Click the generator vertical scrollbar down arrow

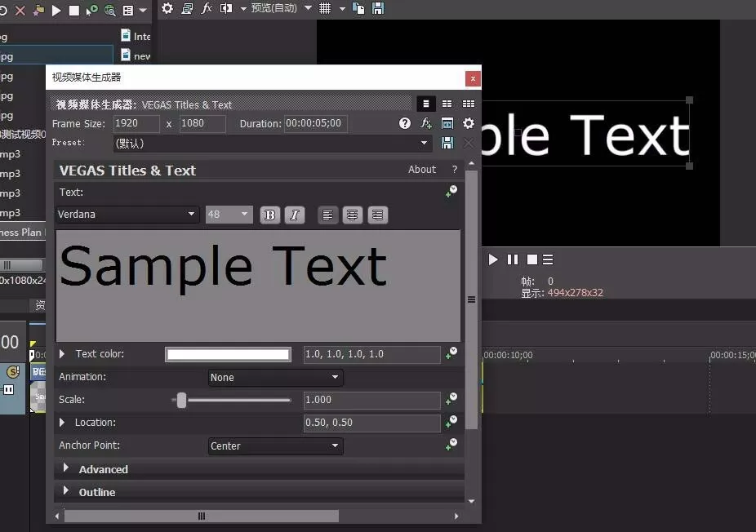coord(472,501)
